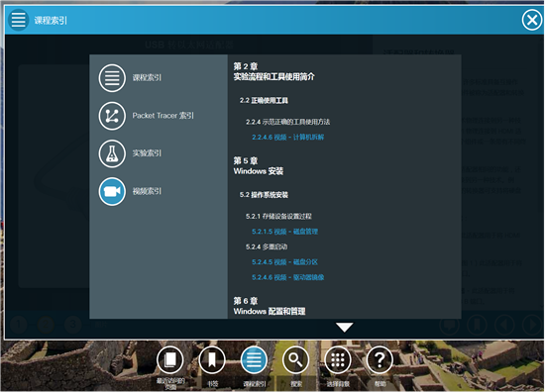Select the 课程索引 list icon in sidebar
This screenshot has height=392, width=545.
[112, 78]
